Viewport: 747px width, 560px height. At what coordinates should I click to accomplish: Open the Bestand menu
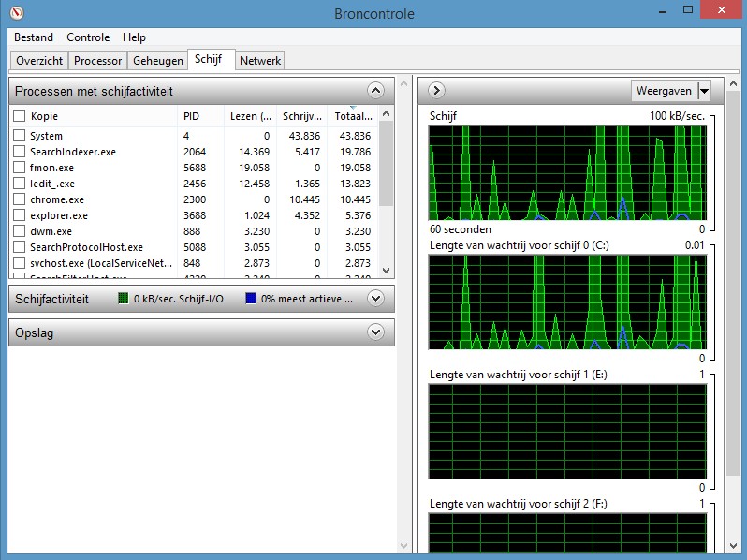[34, 37]
